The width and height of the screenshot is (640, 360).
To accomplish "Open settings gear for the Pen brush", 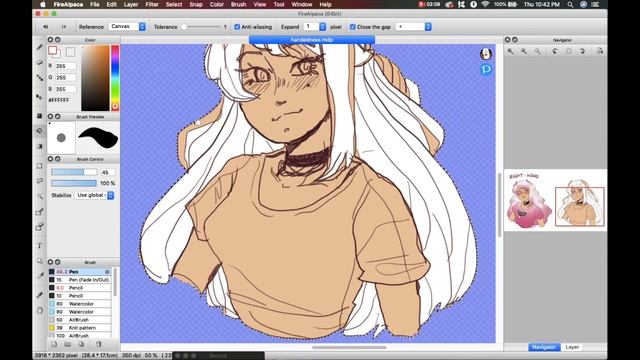I will click(x=107, y=271).
